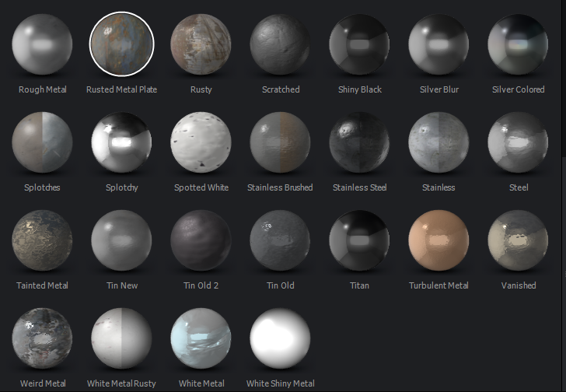Click the Stainless Brushed material

coord(281,142)
